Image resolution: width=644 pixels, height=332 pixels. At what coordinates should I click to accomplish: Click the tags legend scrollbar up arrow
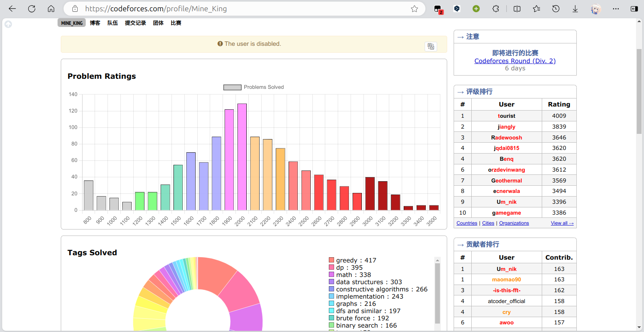(x=438, y=260)
